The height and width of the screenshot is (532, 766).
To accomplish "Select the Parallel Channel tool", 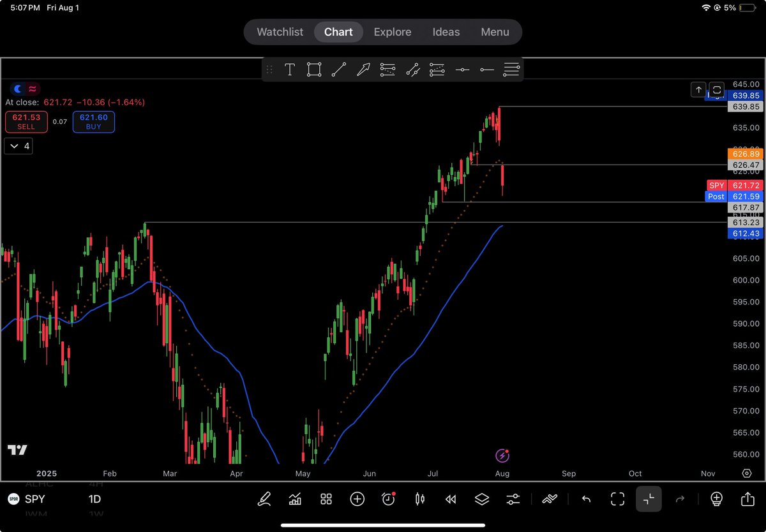I will [413, 70].
